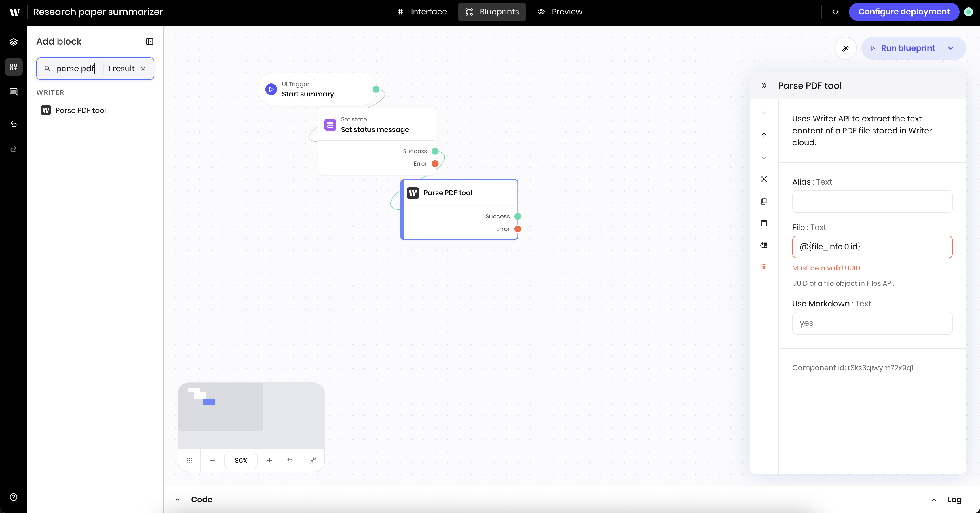This screenshot has width=980, height=513.
Task: Click the move down arrow in the settings toolbar
Action: 764,157
